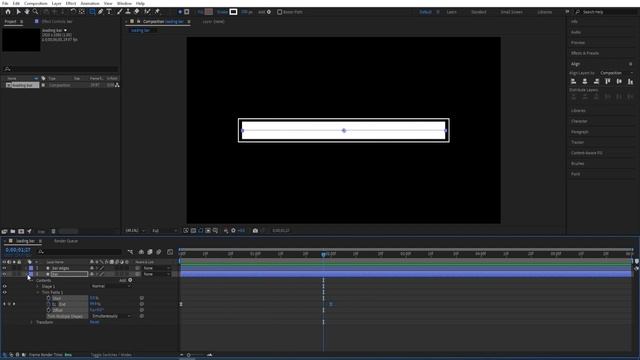Select the Small Screen workspace

click(x=511, y=12)
